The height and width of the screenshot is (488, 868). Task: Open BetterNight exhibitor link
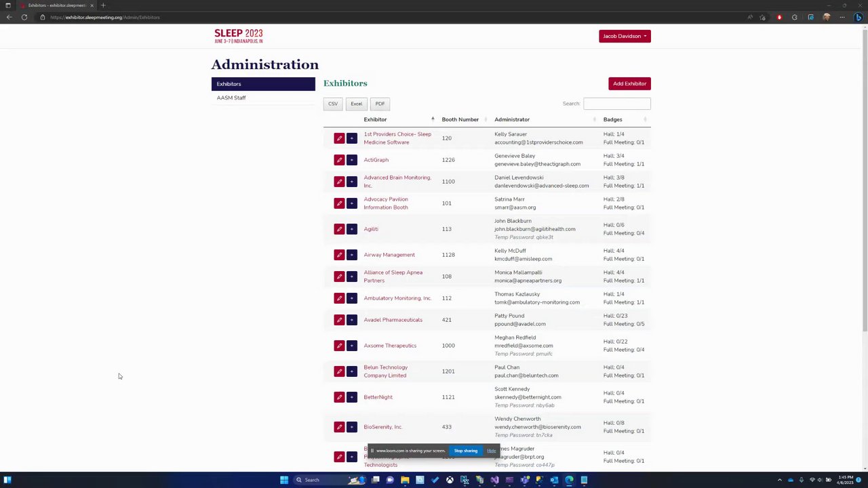(378, 397)
